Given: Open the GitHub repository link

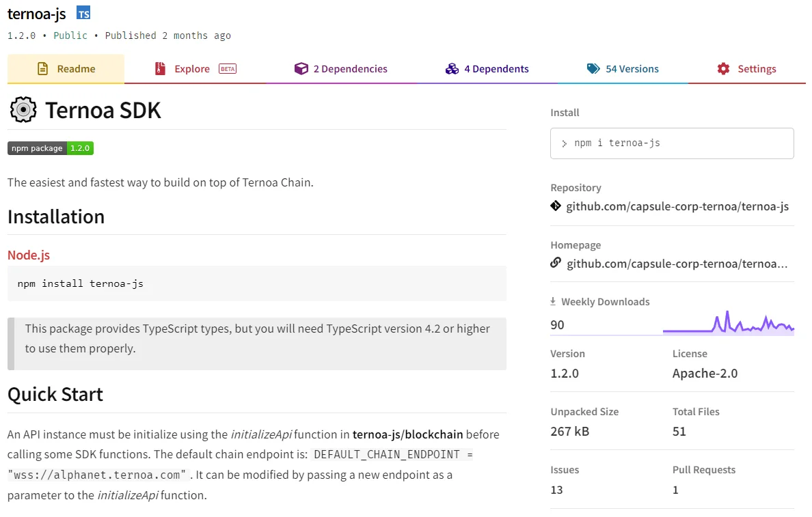Looking at the screenshot, I should (677, 206).
